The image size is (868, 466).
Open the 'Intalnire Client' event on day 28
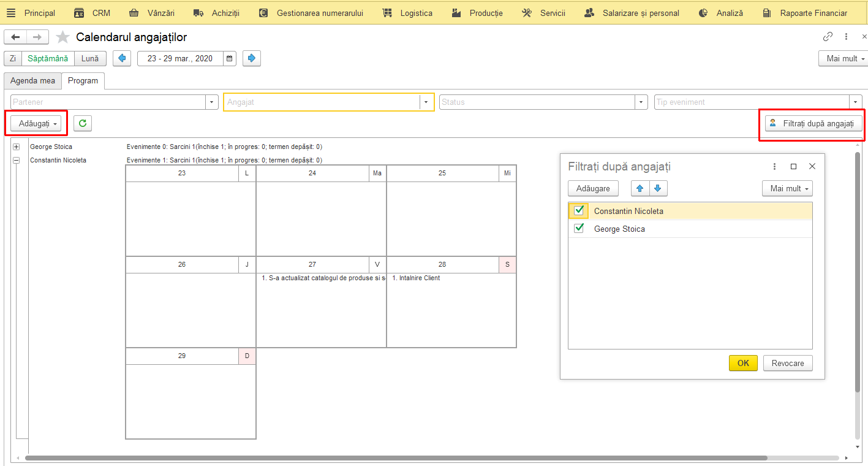(416, 278)
